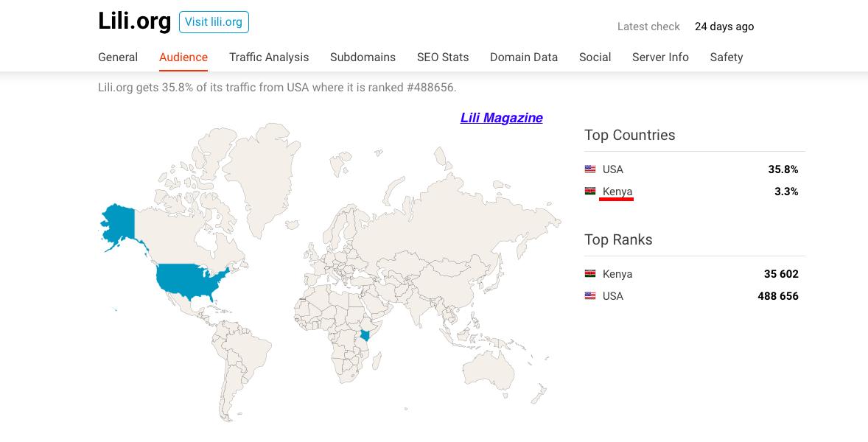Go to the SEO Stats tab
This screenshot has height=442, width=868.
click(x=443, y=57)
